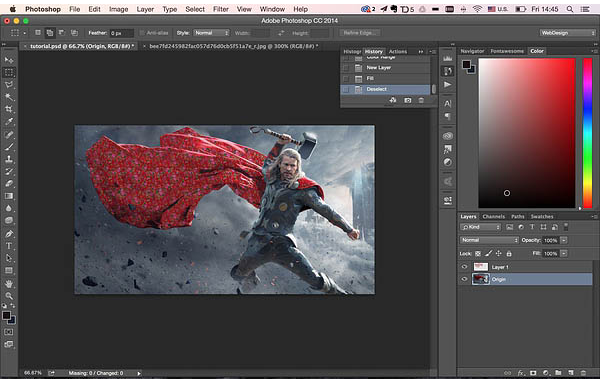Delete layer using Layers panel trash icon
Screen dimensions: 601x379
[583, 372]
